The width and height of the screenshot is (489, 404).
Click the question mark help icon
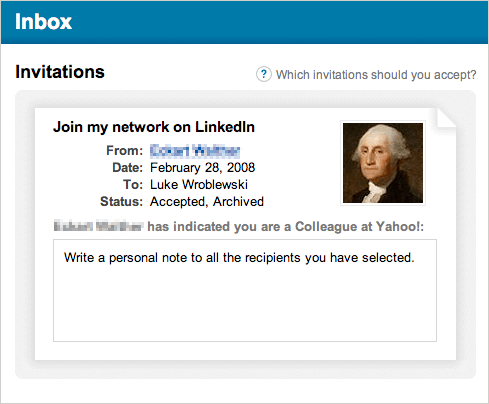click(x=264, y=74)
